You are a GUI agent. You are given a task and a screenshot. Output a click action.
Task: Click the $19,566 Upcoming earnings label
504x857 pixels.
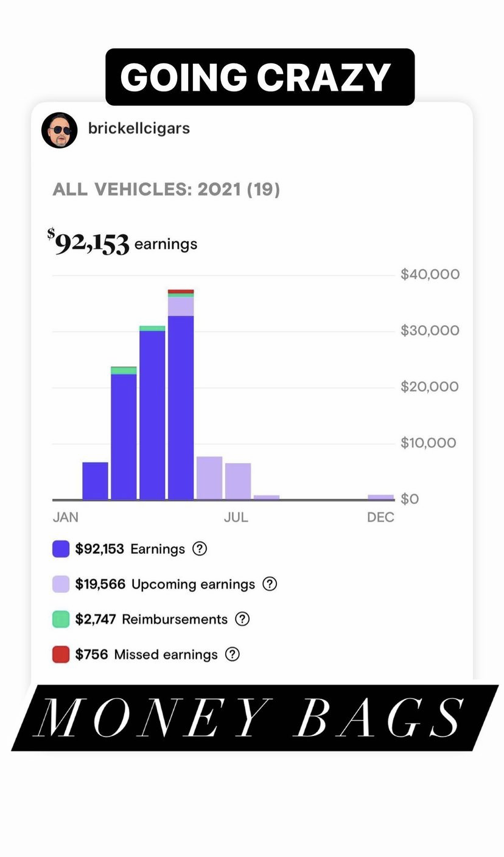point(165,584)
